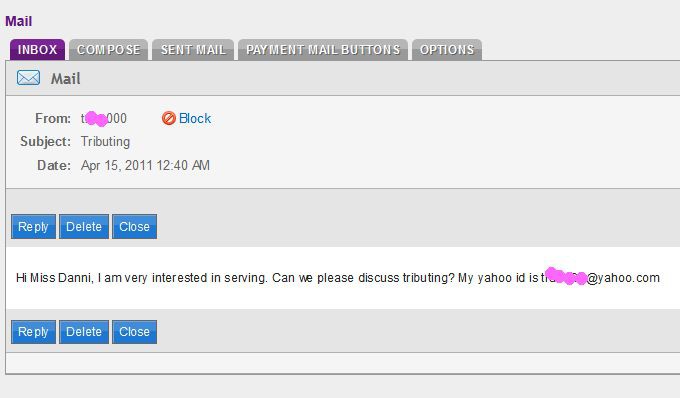Click the Tributing subject text
Viewport: 680px width, 398px height.
pyautogui.click(x=105, y=142)
